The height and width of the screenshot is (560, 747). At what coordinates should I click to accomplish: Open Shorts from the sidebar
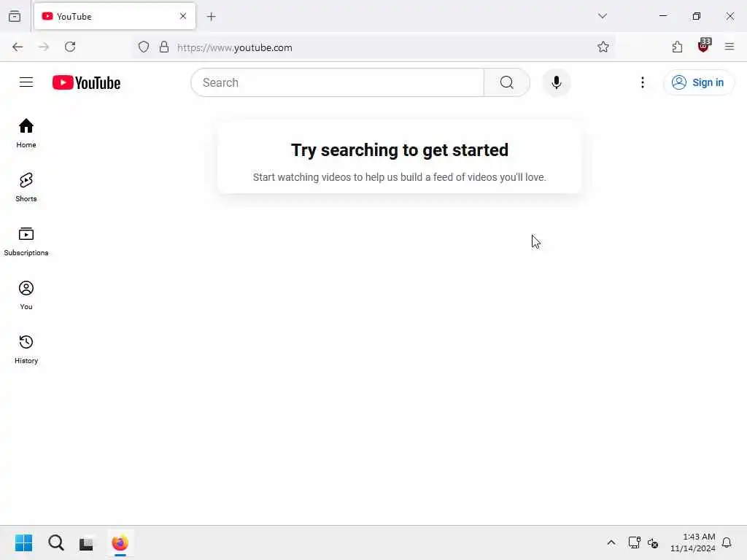26,187
